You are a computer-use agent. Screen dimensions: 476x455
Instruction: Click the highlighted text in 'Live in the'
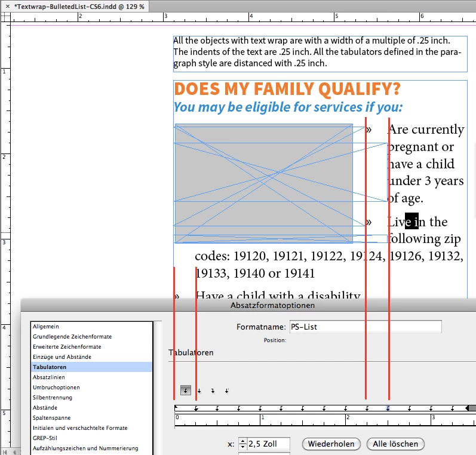411,222
